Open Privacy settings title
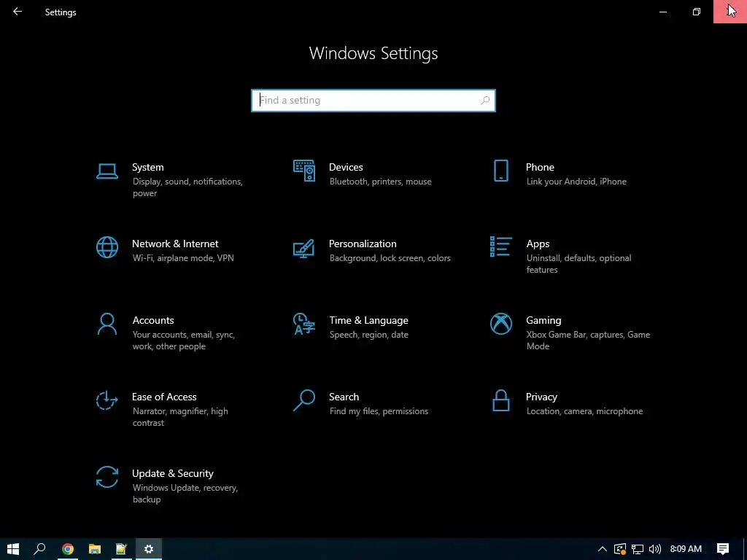 point(541,397)
